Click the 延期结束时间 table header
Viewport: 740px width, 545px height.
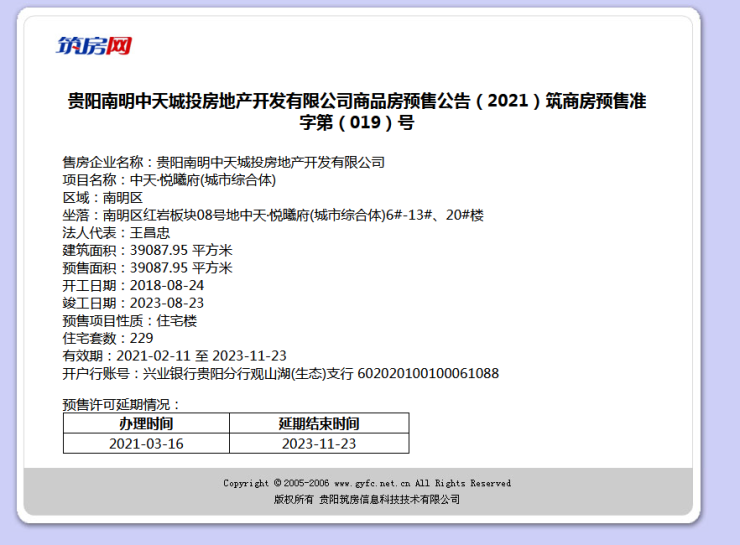coord(319,423)
